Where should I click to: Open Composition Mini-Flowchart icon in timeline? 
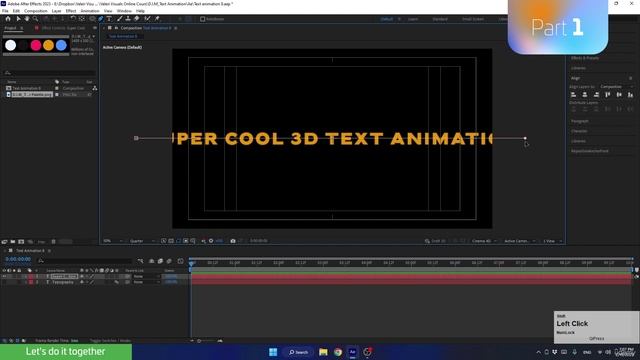pyautogui.click(x=140, y=261)
